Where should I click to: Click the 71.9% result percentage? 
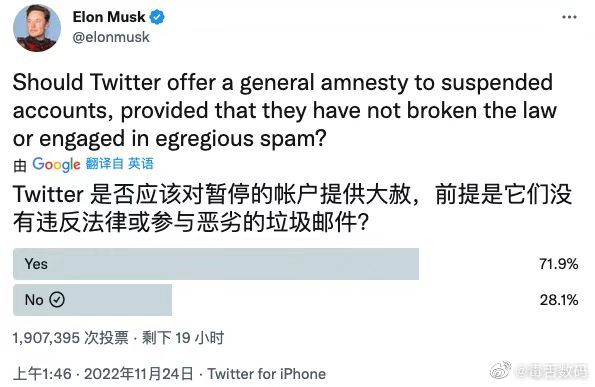point(559,264)
